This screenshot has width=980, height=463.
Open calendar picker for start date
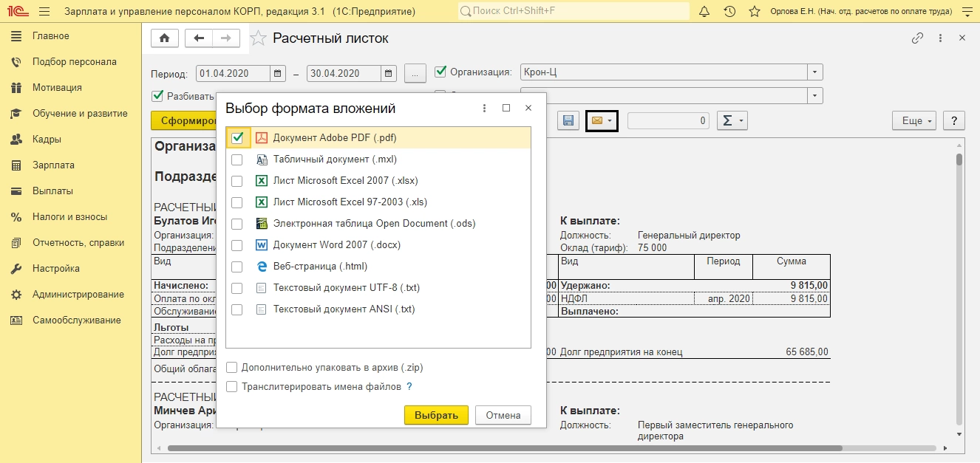point(278,73)
